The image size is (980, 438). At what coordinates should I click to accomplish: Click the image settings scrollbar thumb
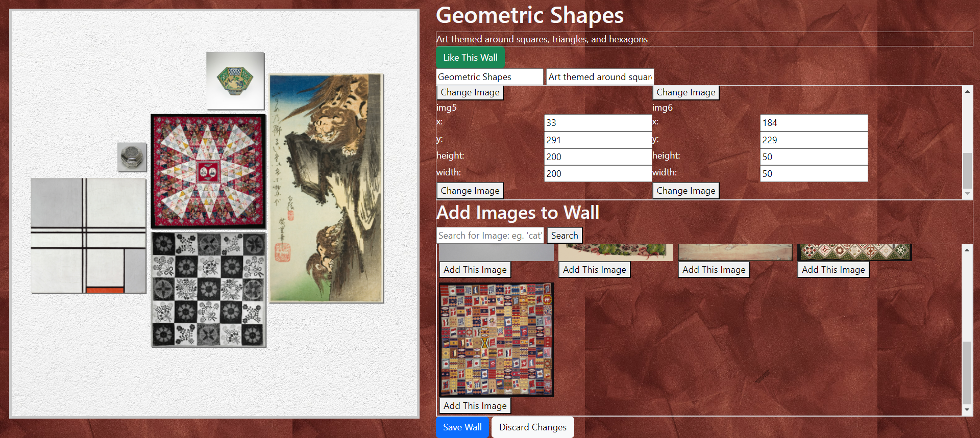pos(967,170)
